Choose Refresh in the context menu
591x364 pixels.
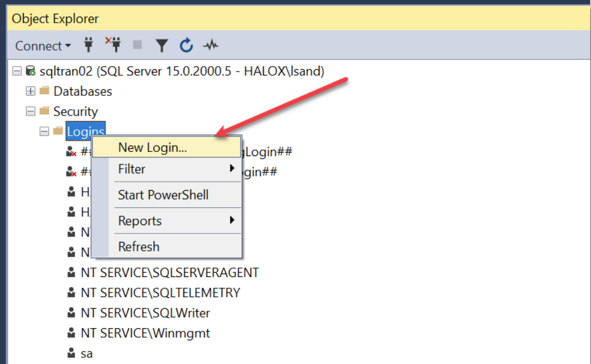(166, 247)
